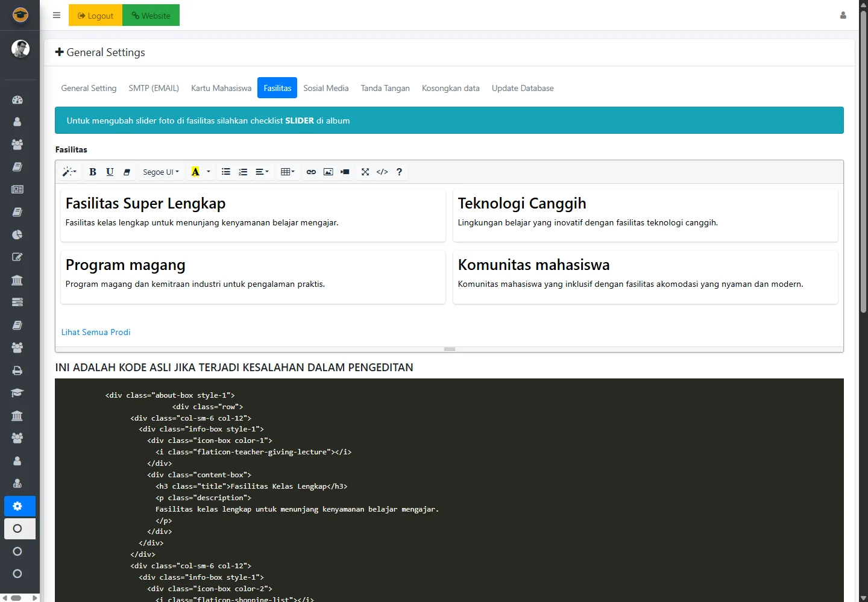Toggle the HTML code view button

(x=382, y=172)
